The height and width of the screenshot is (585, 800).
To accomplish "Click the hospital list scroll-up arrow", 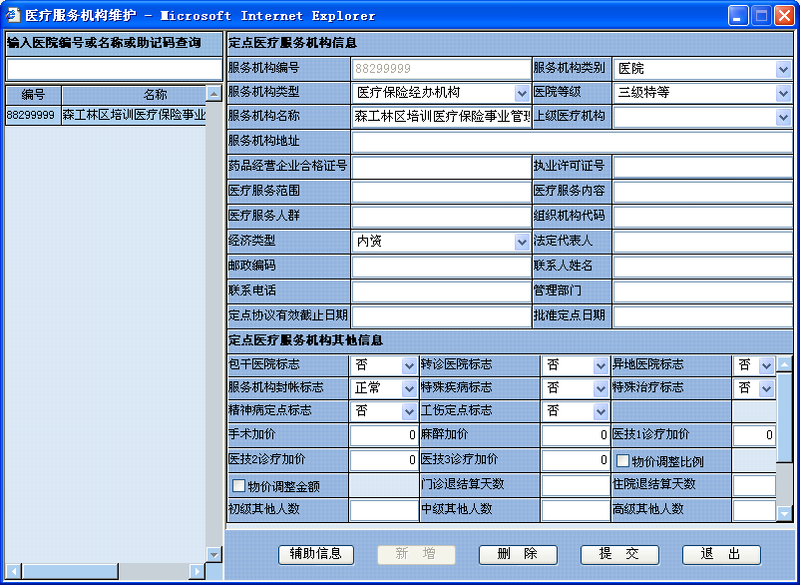I will [214, 93].
